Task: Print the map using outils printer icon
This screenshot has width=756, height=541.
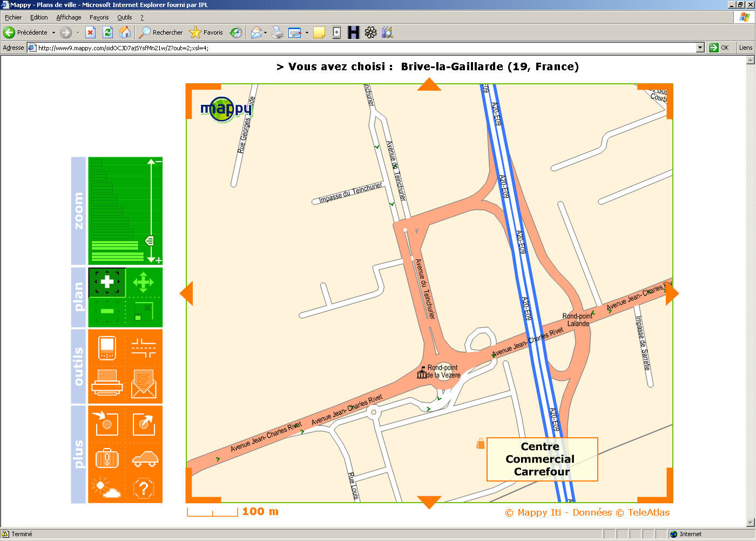Action: coord(107,384)
